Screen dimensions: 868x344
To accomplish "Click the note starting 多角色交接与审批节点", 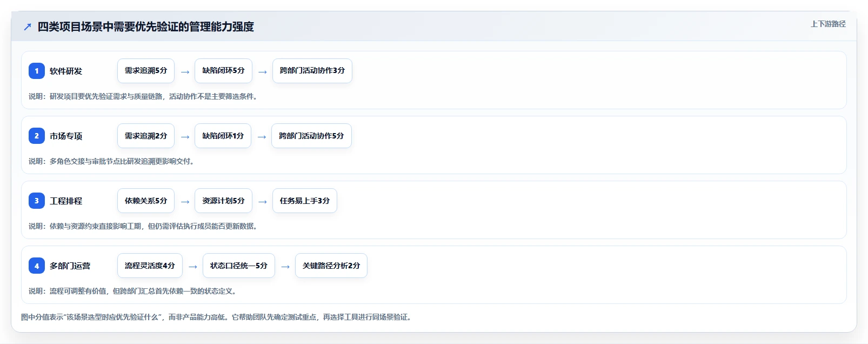I will click(112, 161).
